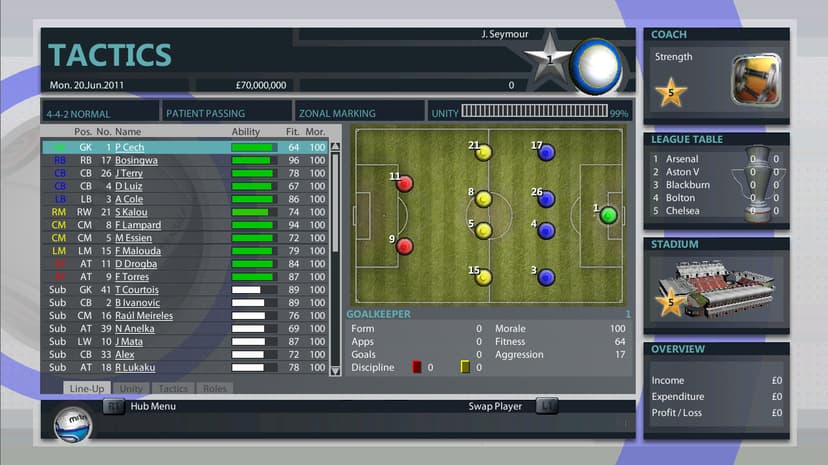Open player S Kalou

131,212
